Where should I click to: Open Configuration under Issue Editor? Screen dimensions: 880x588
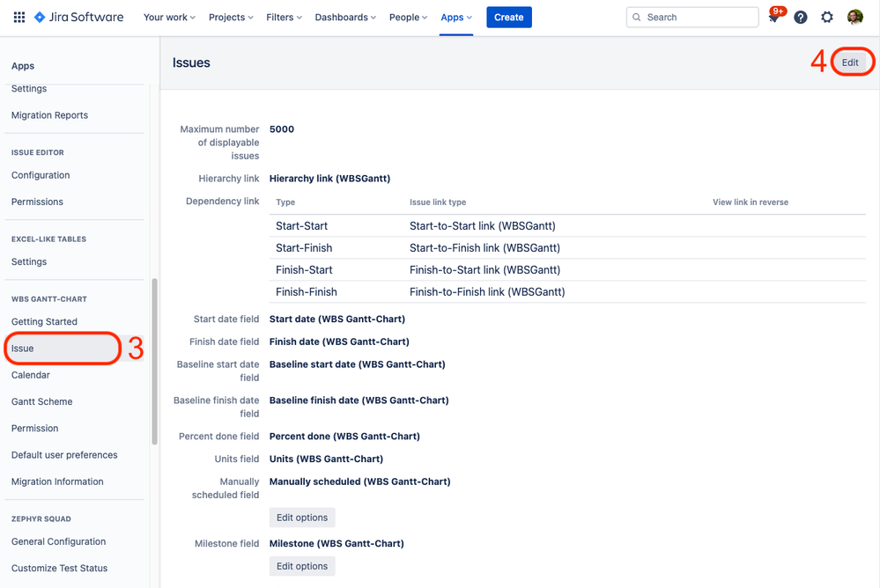click(41, 175)
